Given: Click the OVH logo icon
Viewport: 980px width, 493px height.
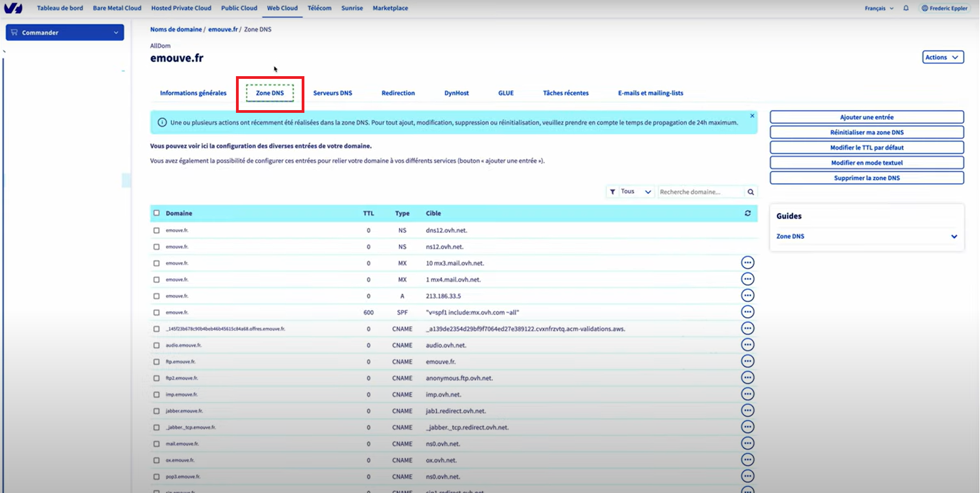Looking at the screenshot, I should pos(13,8).
